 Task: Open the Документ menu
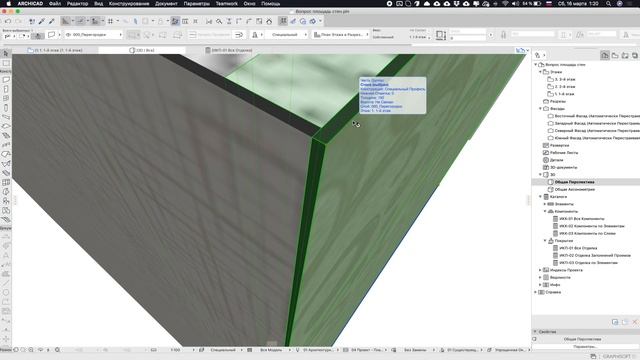point(166,3)
